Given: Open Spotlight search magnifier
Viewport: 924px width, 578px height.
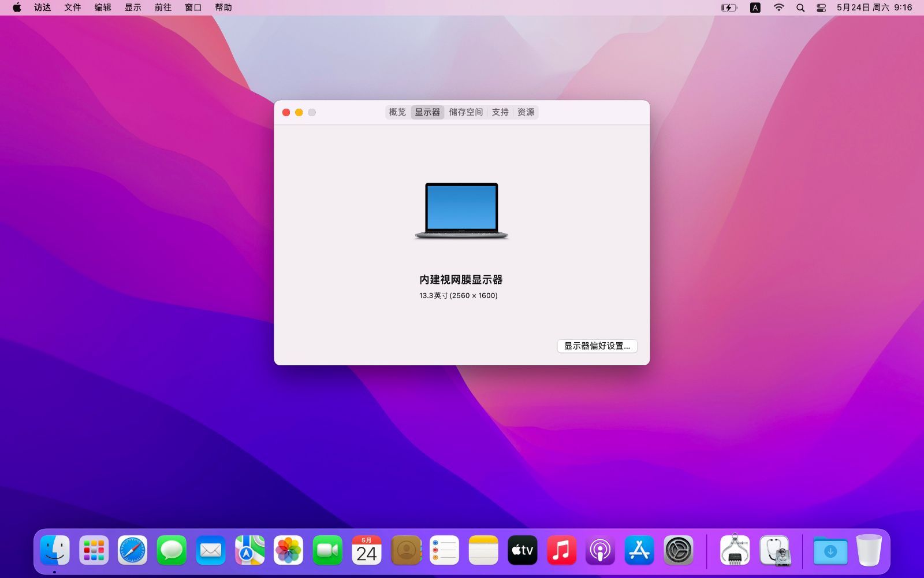Looking at the screenshot, I should coord(800,8).
